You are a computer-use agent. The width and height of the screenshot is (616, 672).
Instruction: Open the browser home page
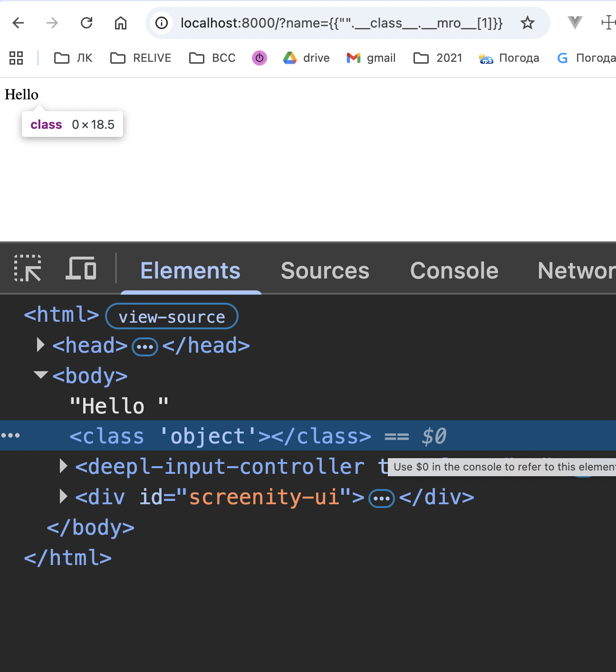coord(121,23)
